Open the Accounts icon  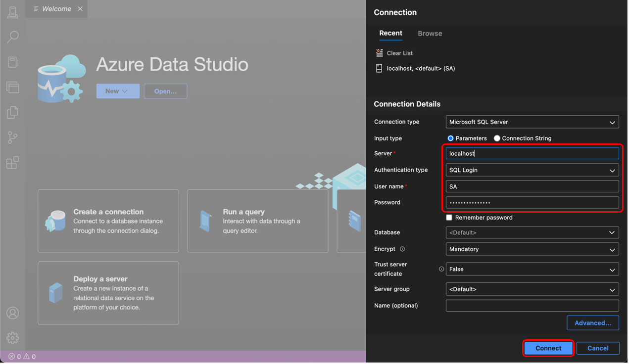point(13,313)
